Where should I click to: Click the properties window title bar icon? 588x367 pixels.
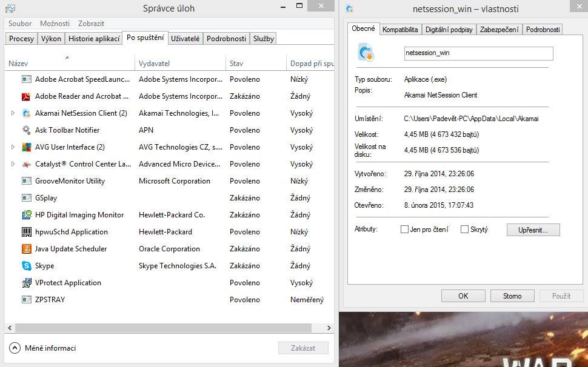coord(350,9)
